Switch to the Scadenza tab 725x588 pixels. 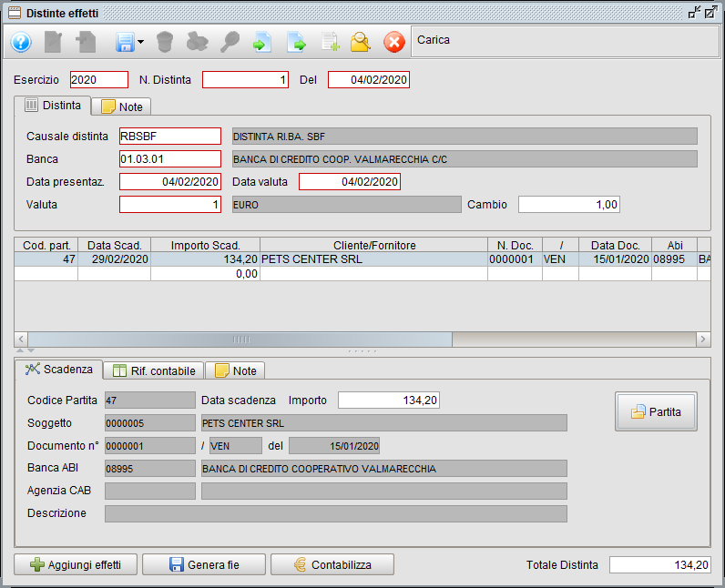click(58, 370)
